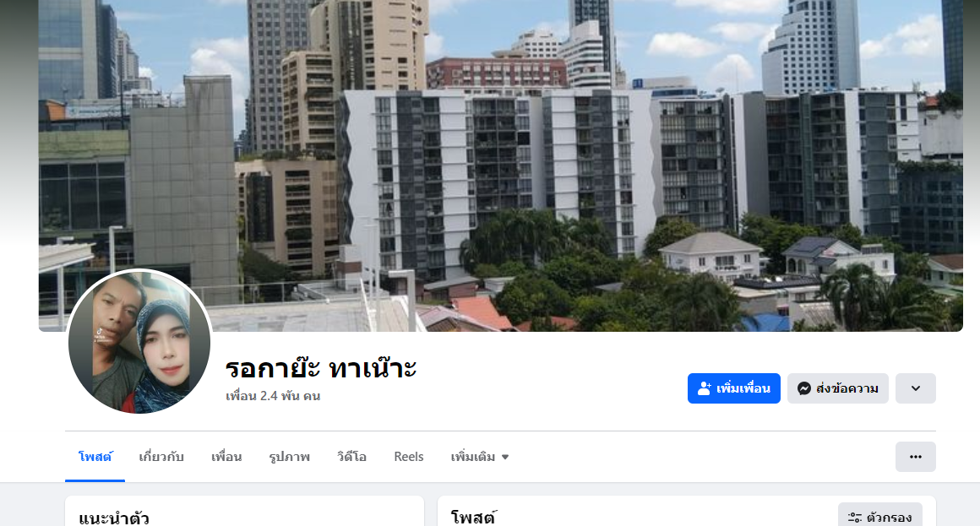Image resolution: width=980 pixels, height=526 pixels.
Task: Open the เพิ่มเติม dropdown tab
Action: tap(480, 457)
